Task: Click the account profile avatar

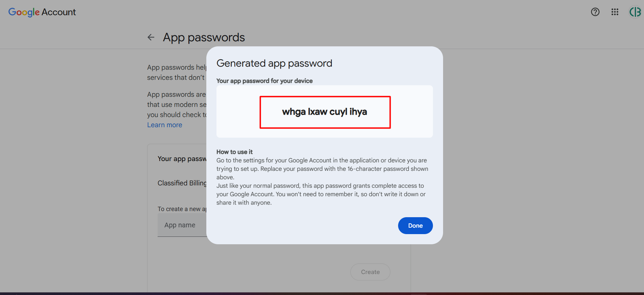Action: click(x=635, y=12)
